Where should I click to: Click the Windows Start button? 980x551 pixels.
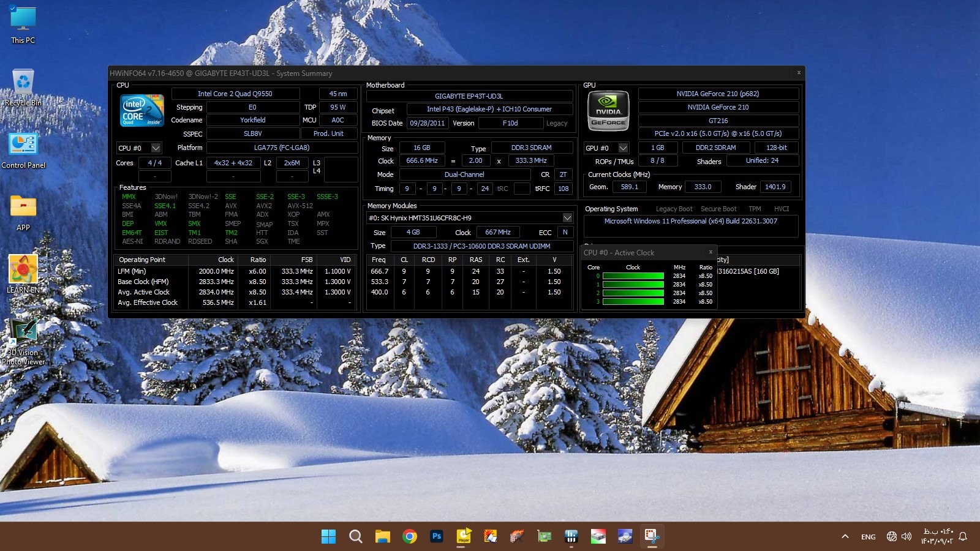[328, 536]
